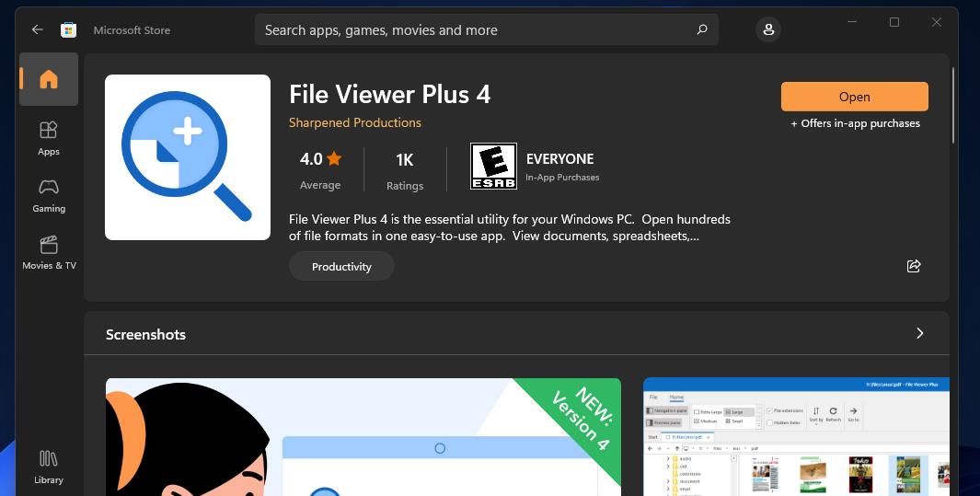This screenshot has height=496, width=980.
Task: Click the Microsoft Store logo icon
Action: 69,29
